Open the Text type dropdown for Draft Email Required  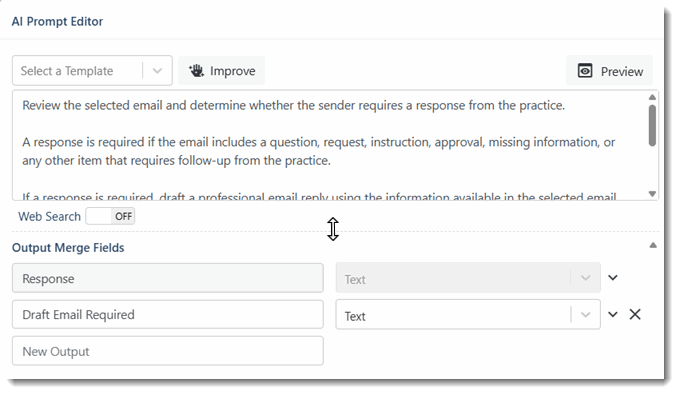coord(468,314)
